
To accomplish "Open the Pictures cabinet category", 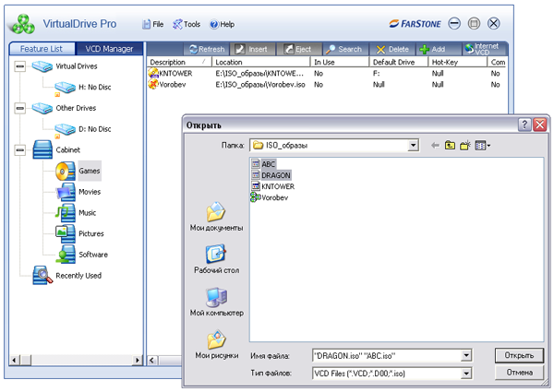I will [90, 233].
